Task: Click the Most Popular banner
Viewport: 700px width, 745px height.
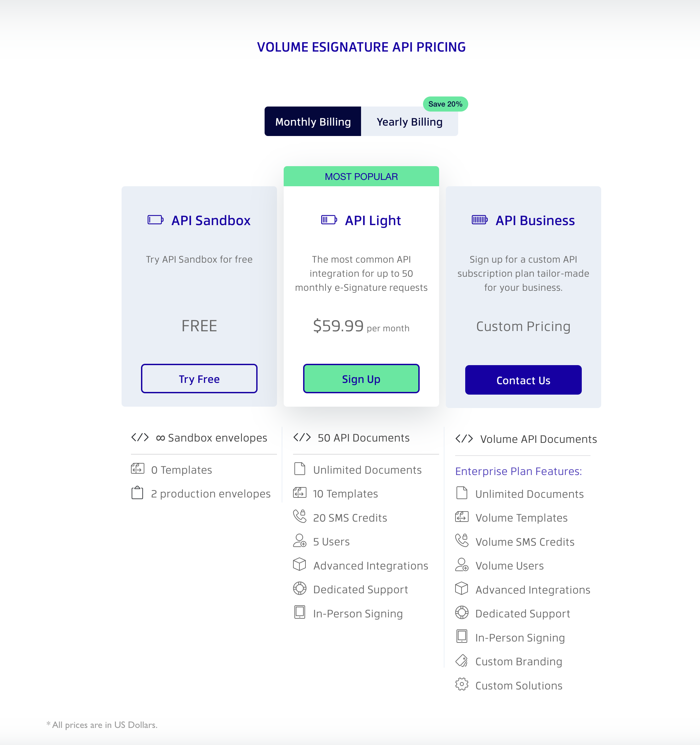Action: click(361, 176)
